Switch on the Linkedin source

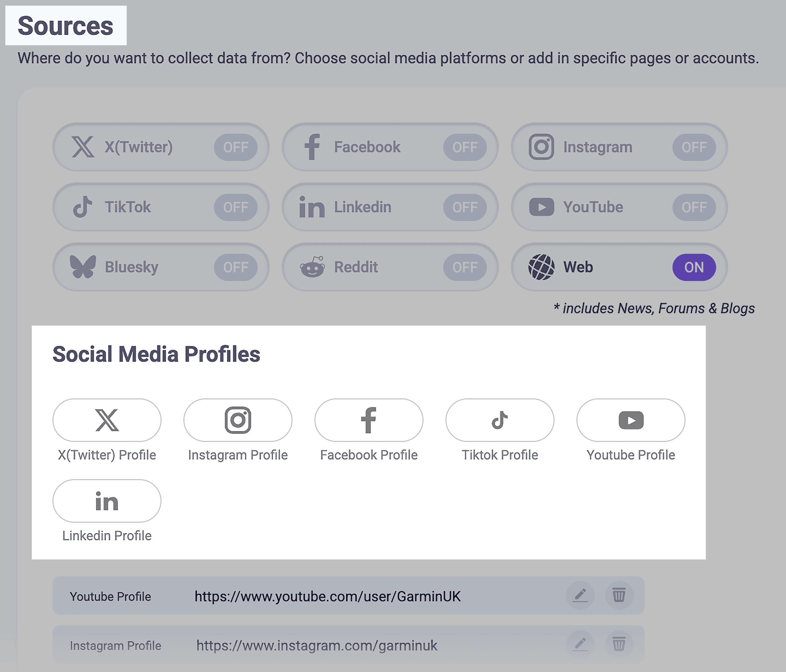pyautogui.click(x=465, y=207)
